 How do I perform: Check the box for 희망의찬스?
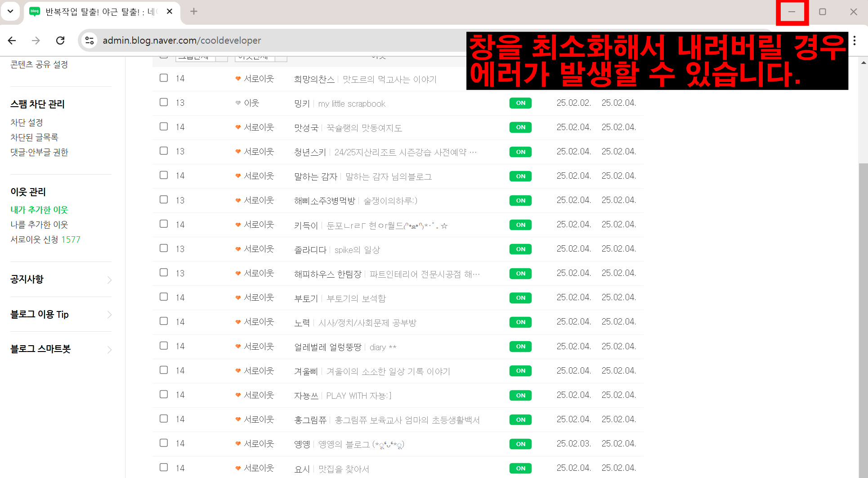point(164,78)
